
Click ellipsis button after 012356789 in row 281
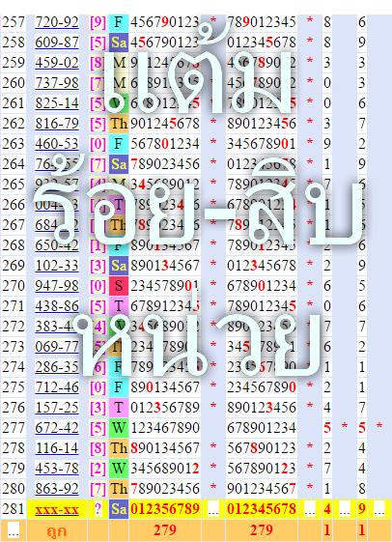[x=213, y=509]
